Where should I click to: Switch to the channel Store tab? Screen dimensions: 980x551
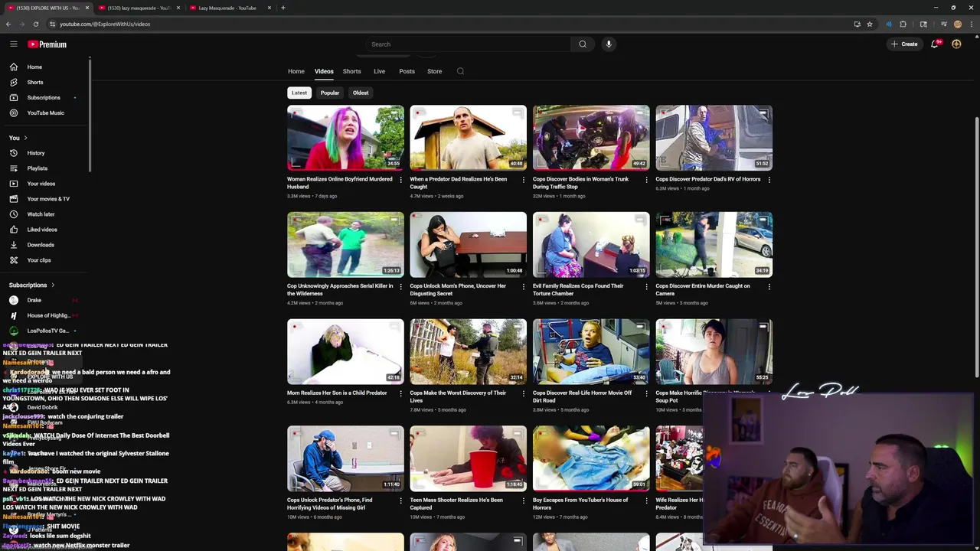(434, 71)
